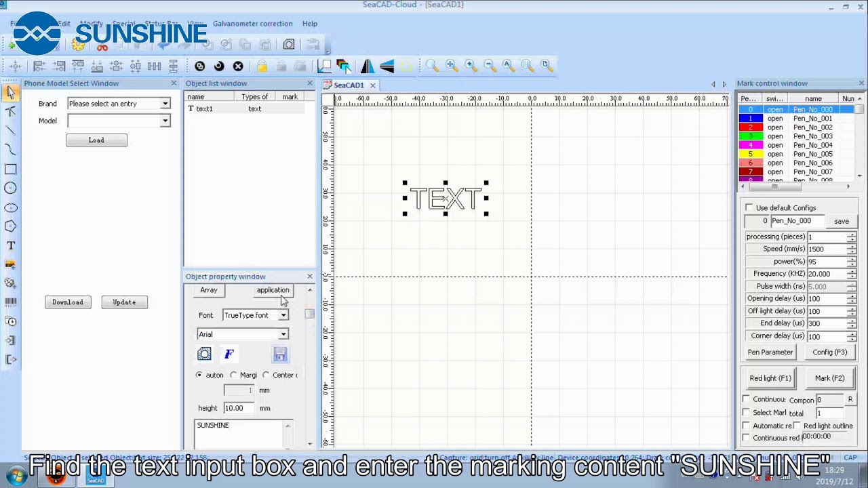This screenshot has width=868, height=488.
Task: Click the distribute horizontally toolbar icon
Action: pyautogui.click(x=155, y=66)
